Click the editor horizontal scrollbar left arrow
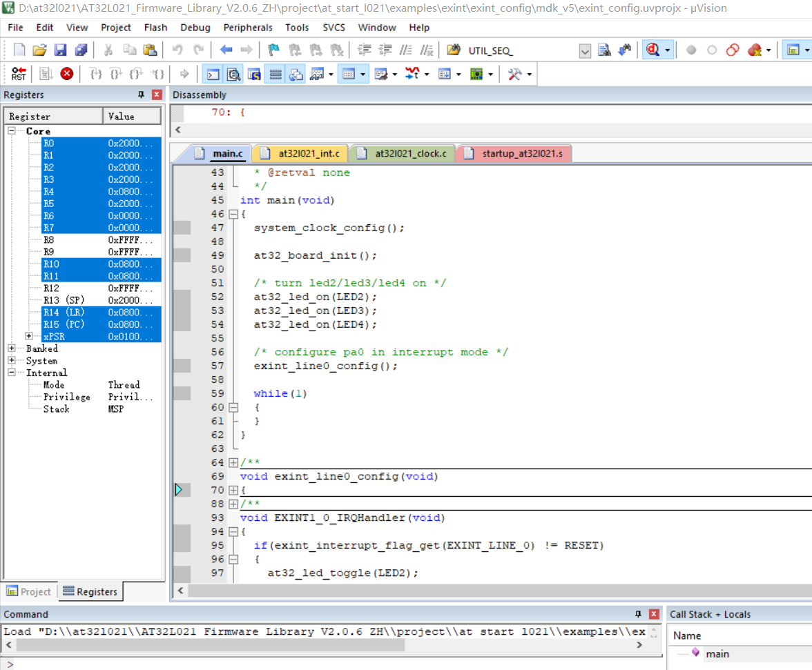 pyautogui.click(x=180, y=591)
